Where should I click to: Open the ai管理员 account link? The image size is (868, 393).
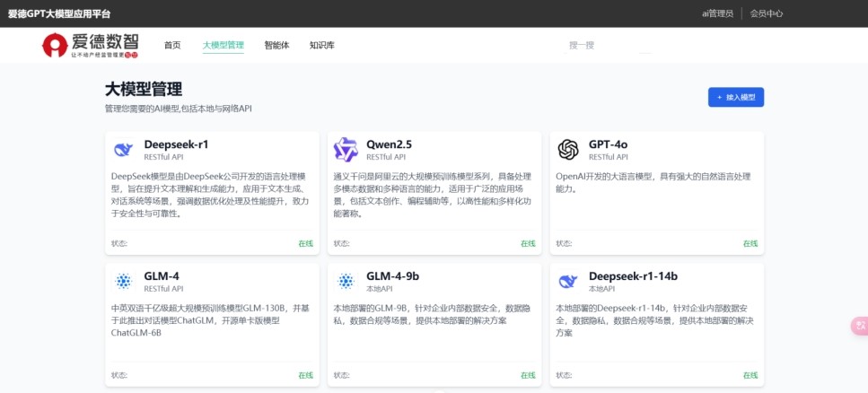(717, 13)
